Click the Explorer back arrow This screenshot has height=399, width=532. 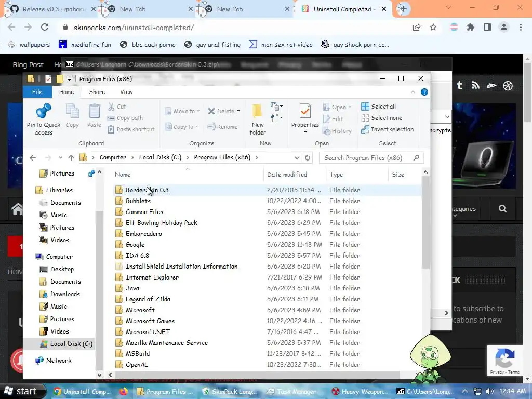(x=33, y=158)
